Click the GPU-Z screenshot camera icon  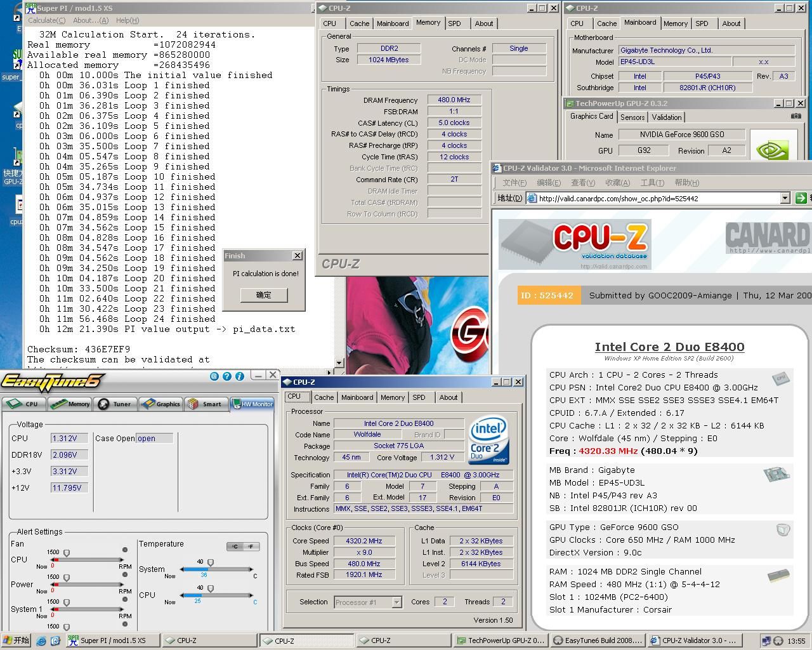pyautogui.click(x=796, y=116)
